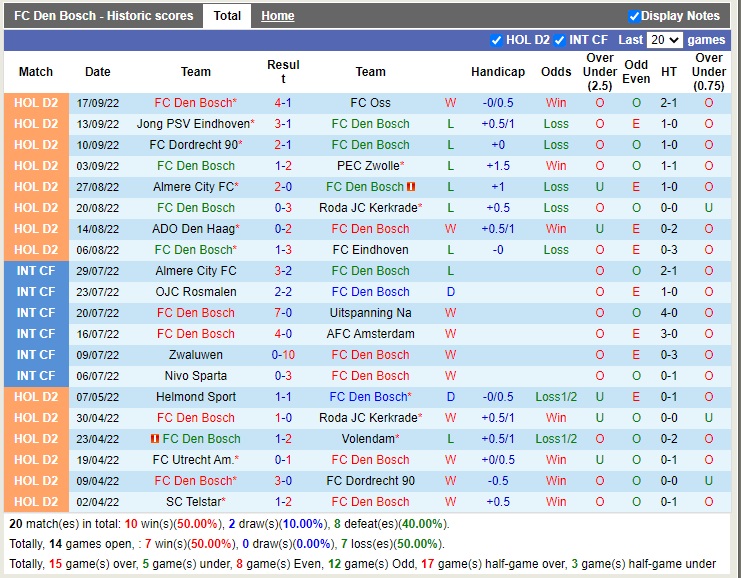This screenshot has width=741, height=578.
Task: Select Helmond Sport team name
Action: tap(196, 397)
